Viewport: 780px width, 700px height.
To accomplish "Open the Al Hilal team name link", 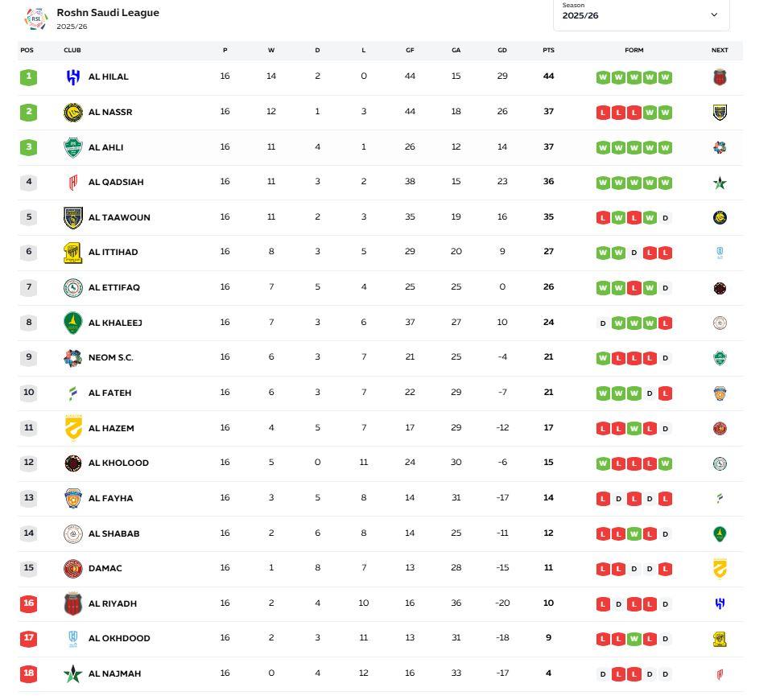I will point(109,77).
